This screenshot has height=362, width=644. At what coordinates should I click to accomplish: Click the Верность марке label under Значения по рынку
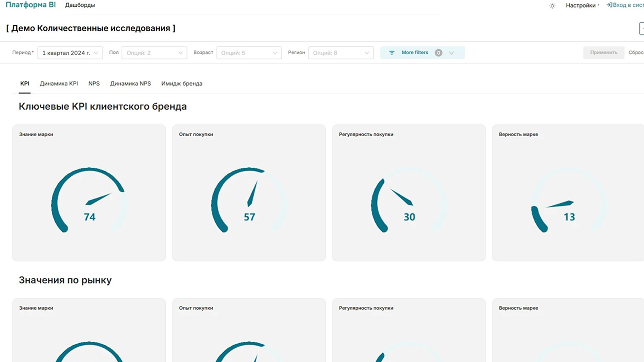pos(518,308)
